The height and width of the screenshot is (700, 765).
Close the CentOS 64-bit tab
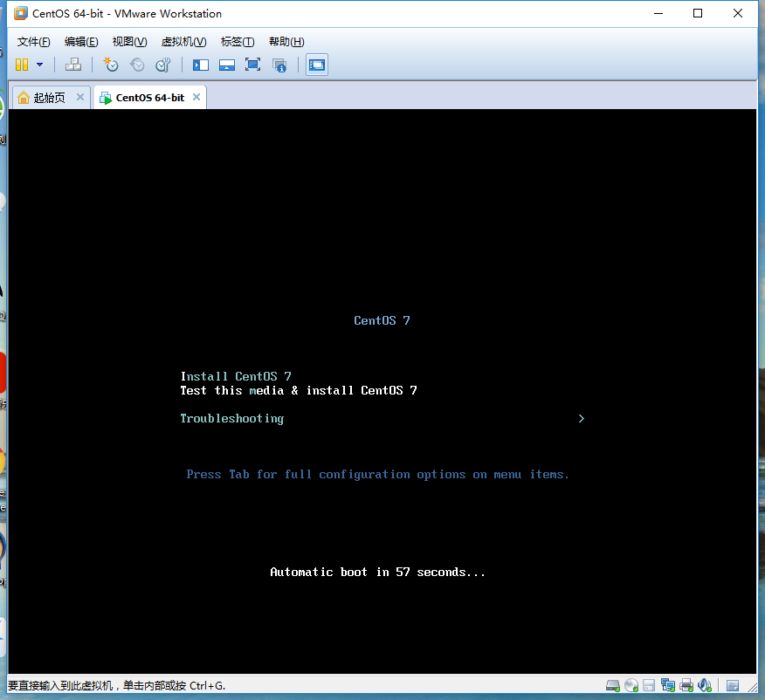tap(196, 97)
